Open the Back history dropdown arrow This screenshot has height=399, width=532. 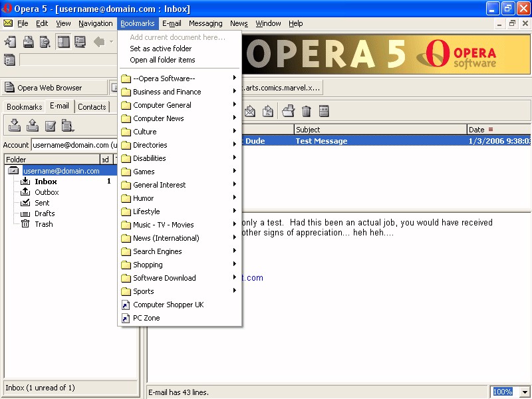[111, 42]
